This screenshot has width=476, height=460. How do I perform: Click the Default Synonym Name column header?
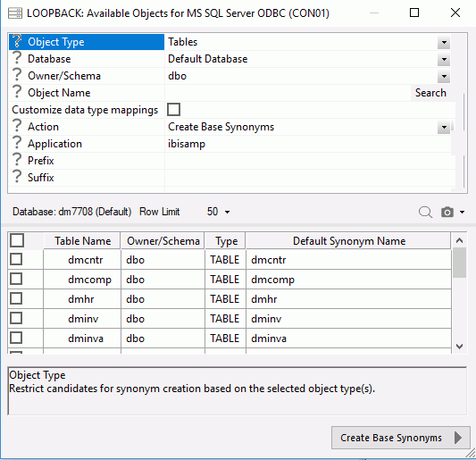click(348, 241)
